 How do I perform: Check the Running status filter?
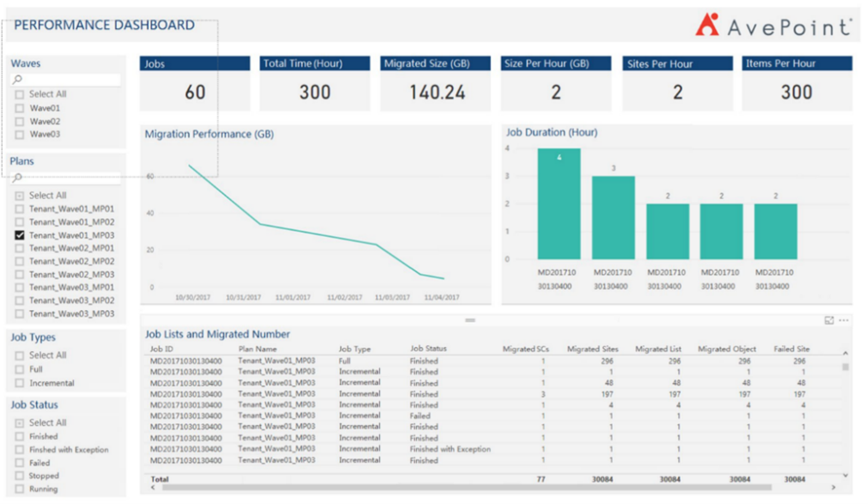coord(20,489)
